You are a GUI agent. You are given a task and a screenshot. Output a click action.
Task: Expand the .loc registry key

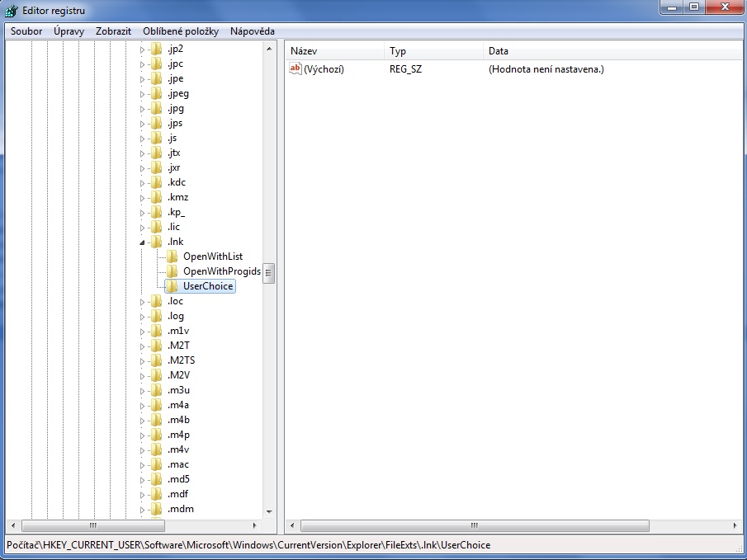pyautogui.click(x=142, y=301)
